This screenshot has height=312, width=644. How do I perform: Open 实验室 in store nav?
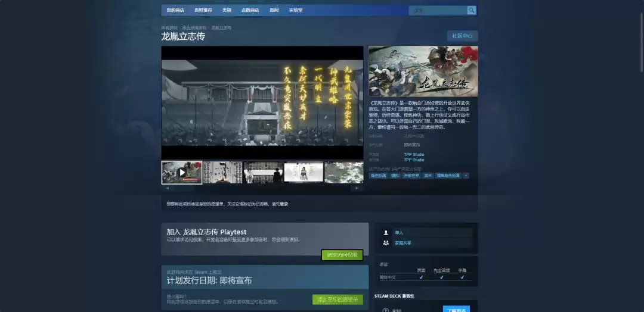[x=296, y=10]
